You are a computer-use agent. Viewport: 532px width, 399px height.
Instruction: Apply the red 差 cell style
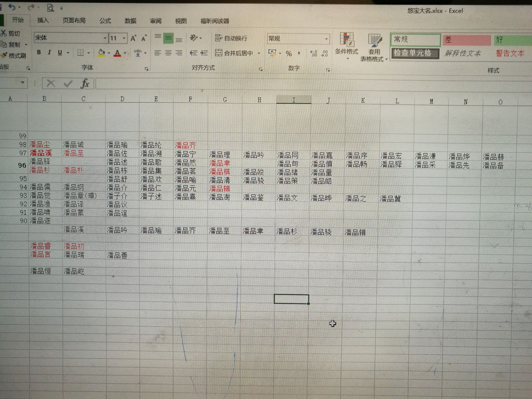coord(466,40)
